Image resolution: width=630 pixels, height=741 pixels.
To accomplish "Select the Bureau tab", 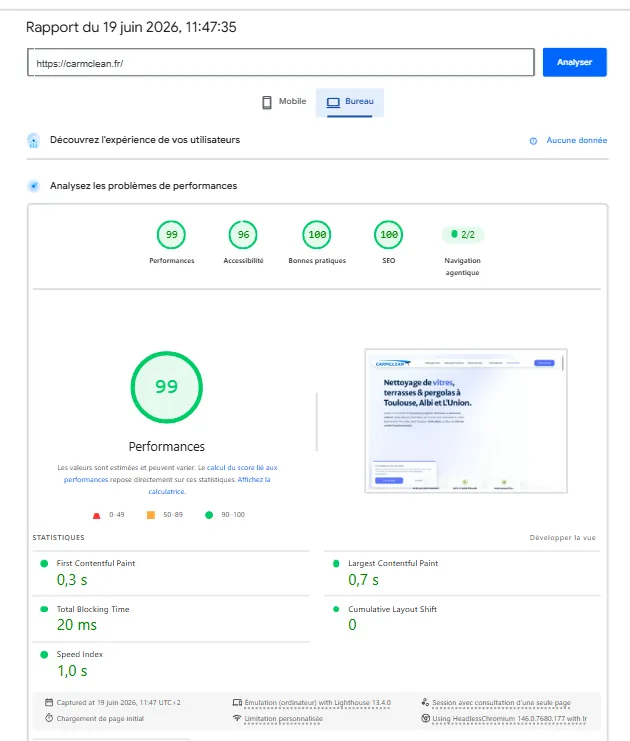I will tap(350, 102).
